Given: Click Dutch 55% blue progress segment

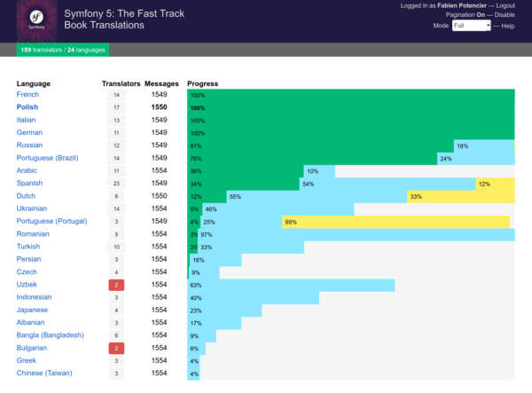Looking at the screenshot, I should (317, 197).
